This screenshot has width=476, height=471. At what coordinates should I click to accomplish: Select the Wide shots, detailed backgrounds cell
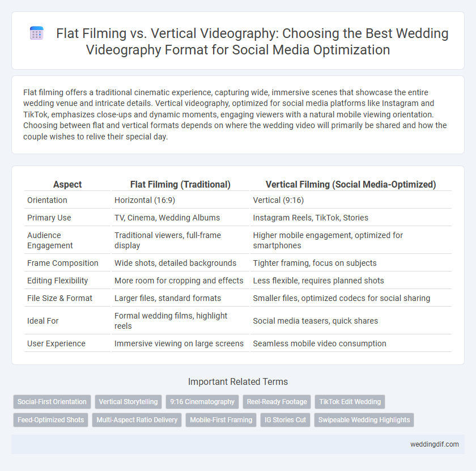pyautogui.click(x=180, y=263)
